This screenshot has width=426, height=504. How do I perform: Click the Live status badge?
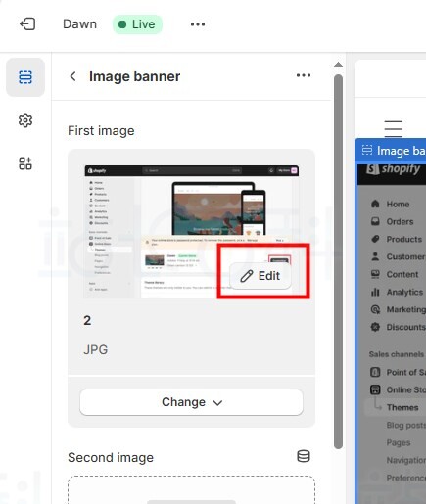(137, 24)
